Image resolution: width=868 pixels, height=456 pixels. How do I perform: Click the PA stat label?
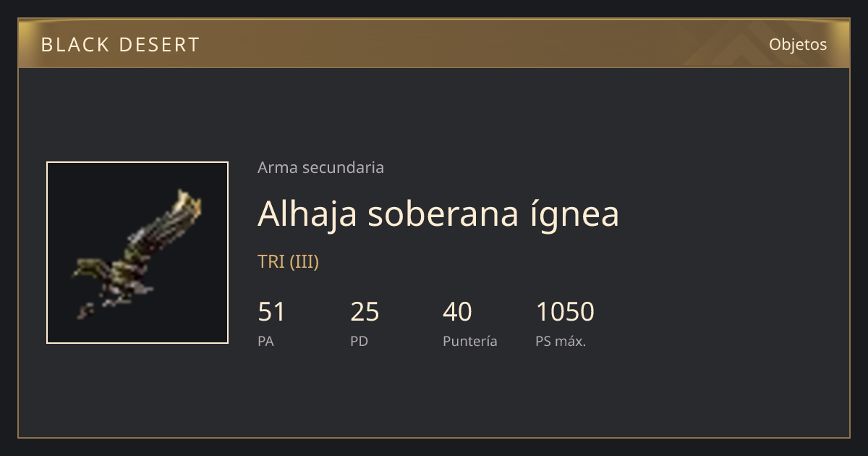(x=265, y=341)
